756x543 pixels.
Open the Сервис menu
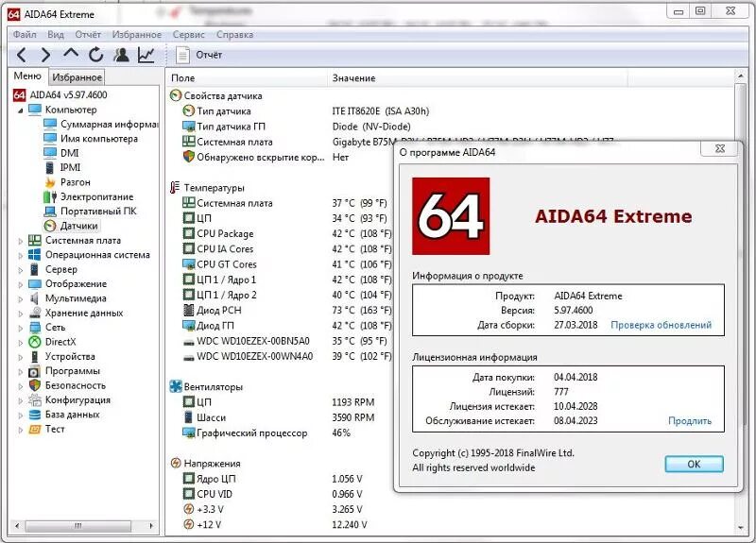188,35
